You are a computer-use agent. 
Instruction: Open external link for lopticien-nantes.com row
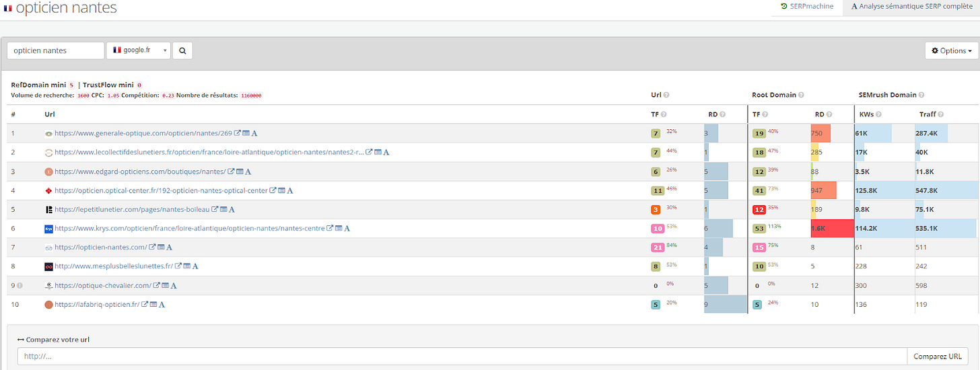click(152, 248)
